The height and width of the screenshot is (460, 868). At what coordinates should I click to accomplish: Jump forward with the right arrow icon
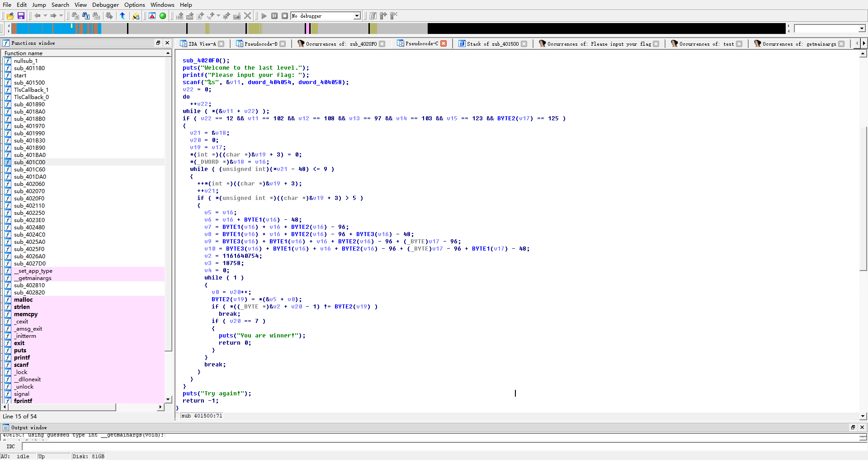click(53, 16)
